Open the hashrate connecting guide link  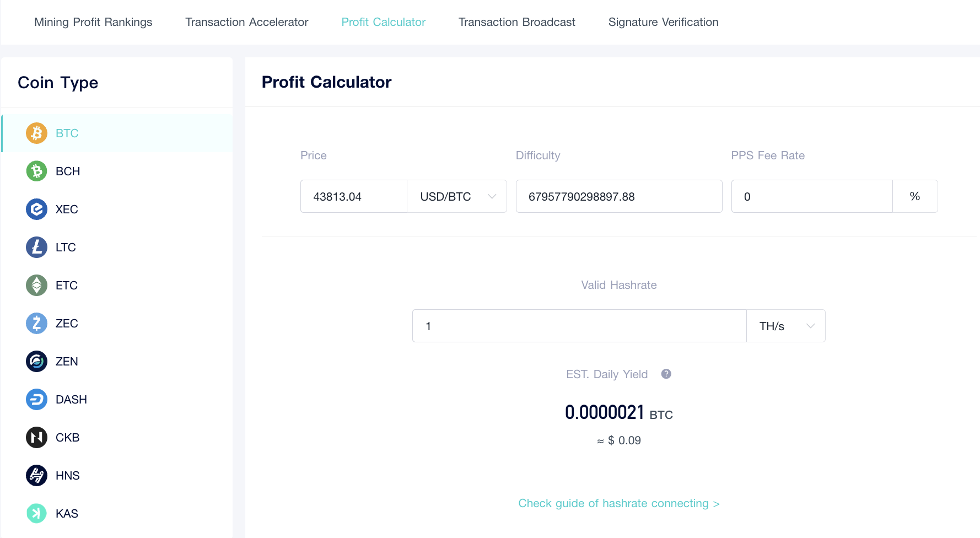(x=619, y=503)
